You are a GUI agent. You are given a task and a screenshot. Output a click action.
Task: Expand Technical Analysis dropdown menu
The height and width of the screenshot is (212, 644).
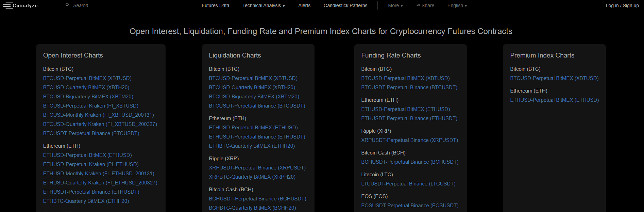pyautogui.click(x=264, y=5)
